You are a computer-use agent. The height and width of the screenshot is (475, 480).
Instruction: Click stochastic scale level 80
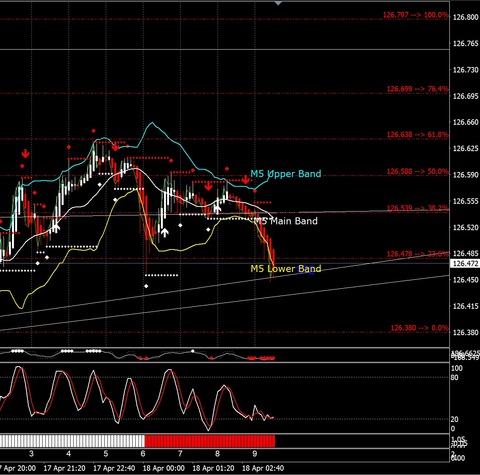(x=454, y=378)
